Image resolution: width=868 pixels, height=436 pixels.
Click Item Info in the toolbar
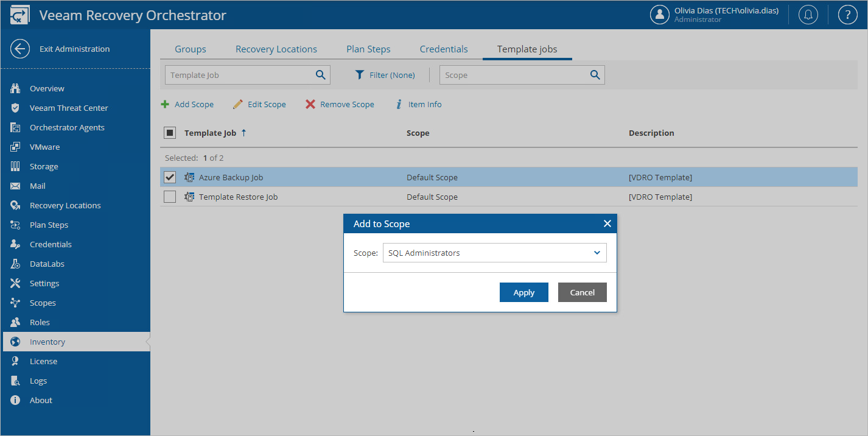(419, 104)
